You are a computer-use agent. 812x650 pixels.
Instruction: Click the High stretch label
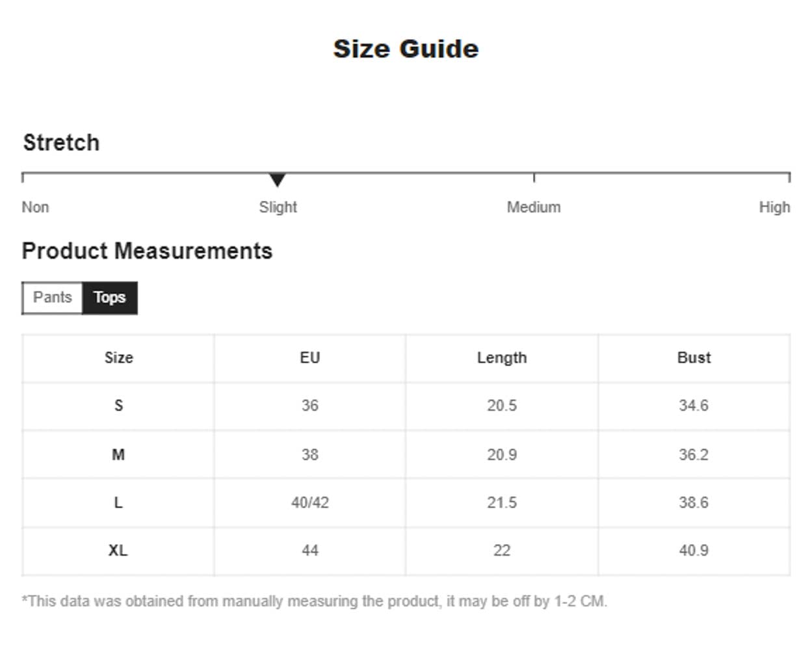(774, 207)
